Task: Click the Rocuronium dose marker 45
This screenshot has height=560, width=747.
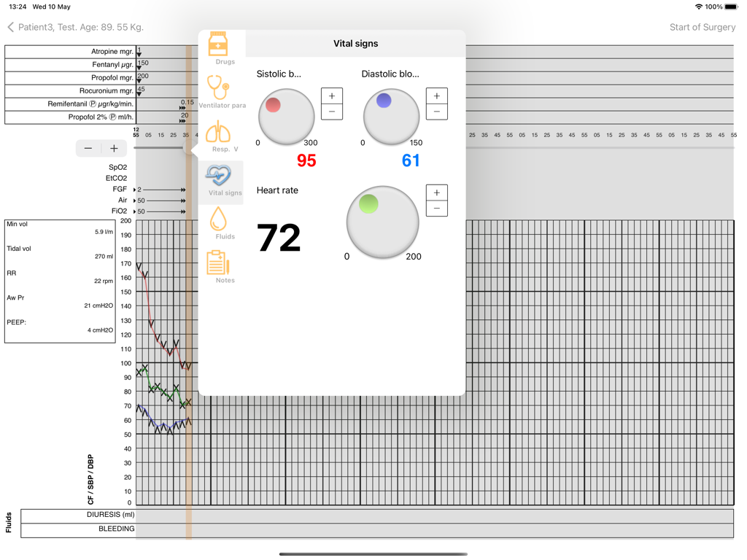Action: pos(141,91)
